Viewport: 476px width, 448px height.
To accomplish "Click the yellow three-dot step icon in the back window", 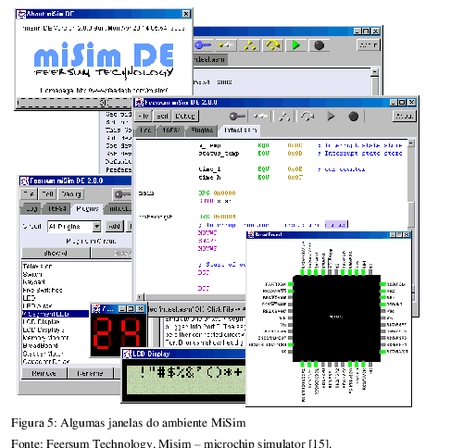I will (x=249, y=45).
